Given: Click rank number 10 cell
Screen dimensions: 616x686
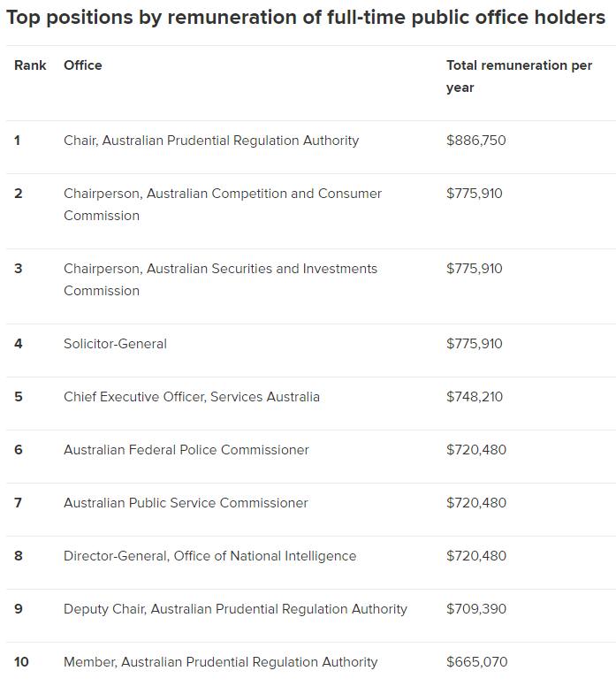Looking at the screenshot, I should [22, 662].
